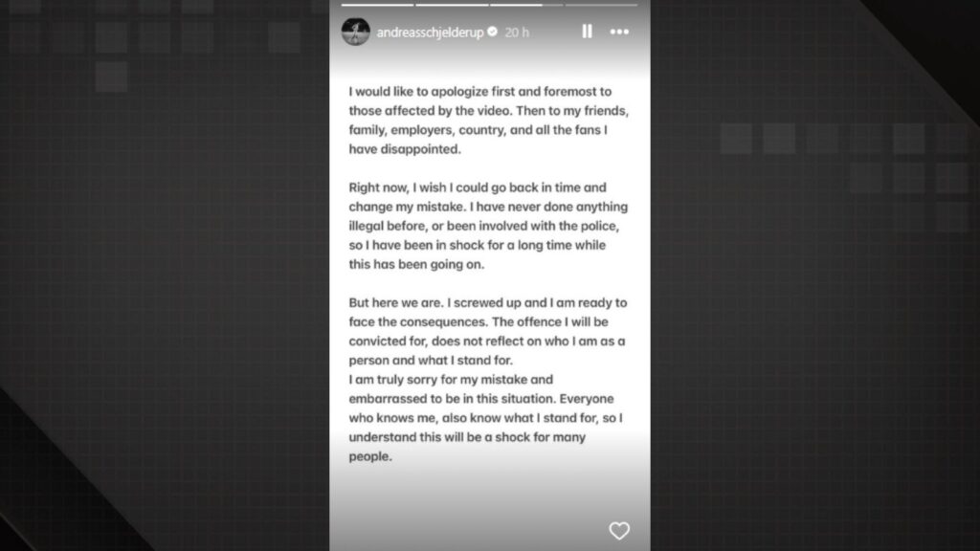Open the andreasschjelderup profile picture
The width and height of the screenshot is (980, 551).
[355, 32]
